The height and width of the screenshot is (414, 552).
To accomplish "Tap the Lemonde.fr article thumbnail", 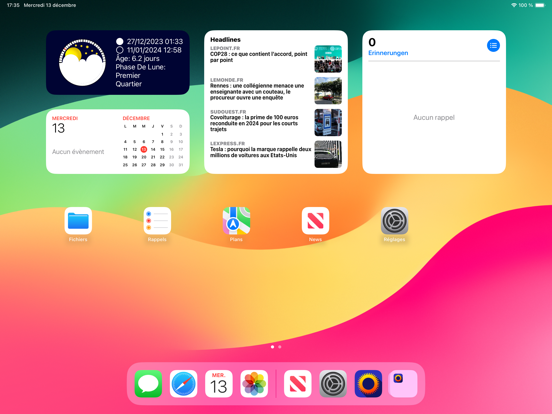I will [x=328, y=91].
